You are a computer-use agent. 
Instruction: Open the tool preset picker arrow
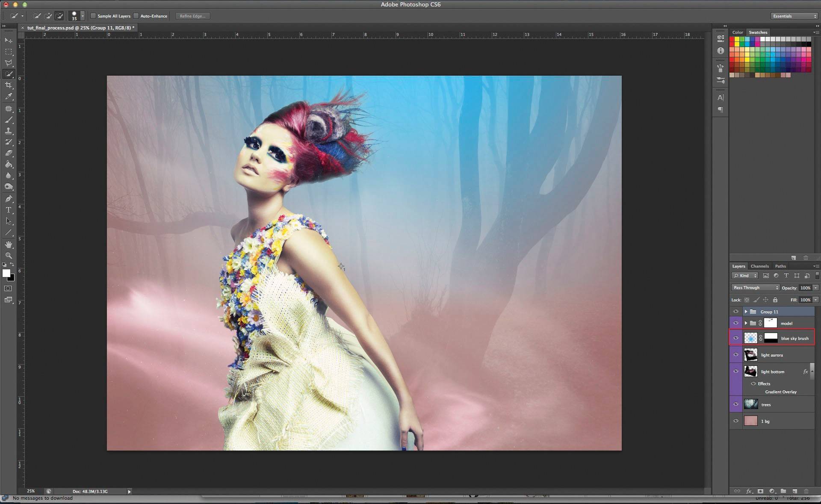22,16
